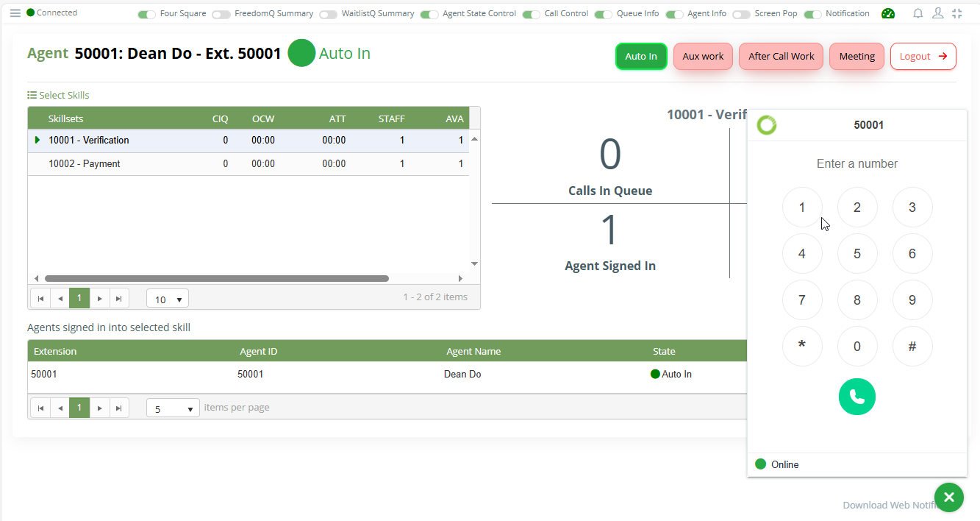Expand the 10001 - Verification row arrow
The height and width of the screenshot is (521, 980).
37,140
